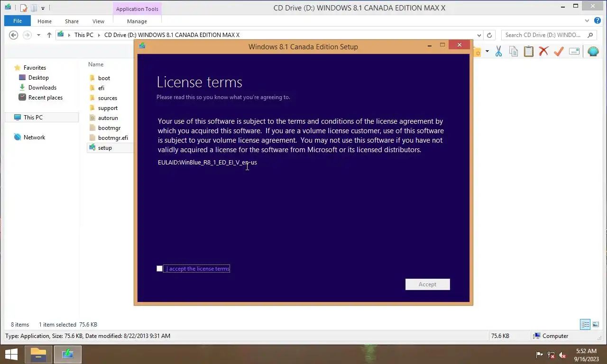
Task: Click the Setup app icon on the taskbar
Action: (x=68, y=355)
